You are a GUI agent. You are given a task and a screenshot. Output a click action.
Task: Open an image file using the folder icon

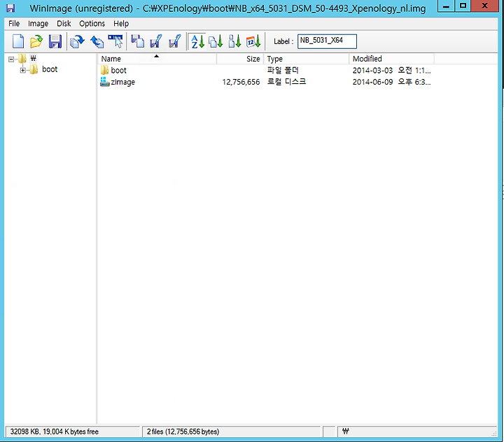[x=36, y=41]
